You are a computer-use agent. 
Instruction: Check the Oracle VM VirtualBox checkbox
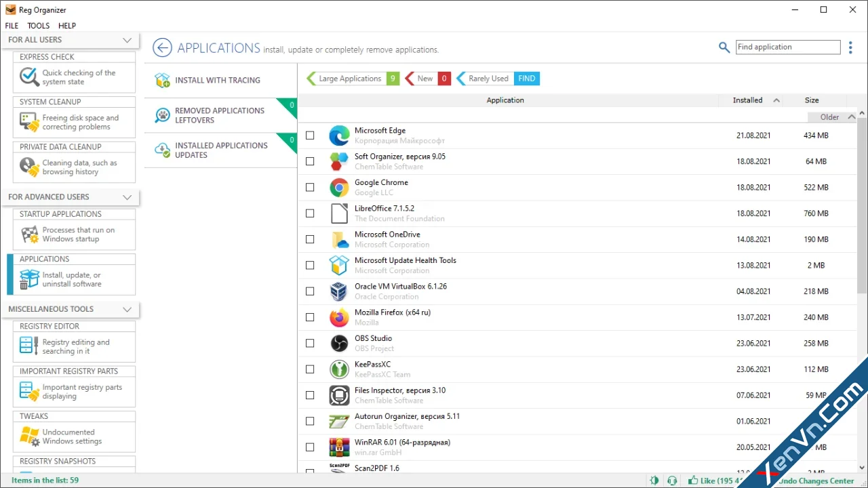coord(310,291)
